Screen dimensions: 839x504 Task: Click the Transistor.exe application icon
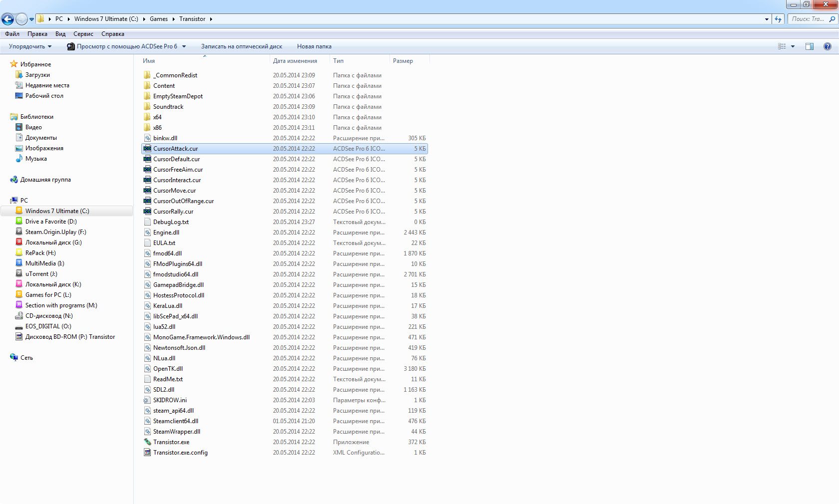click(x=147, y=442)
